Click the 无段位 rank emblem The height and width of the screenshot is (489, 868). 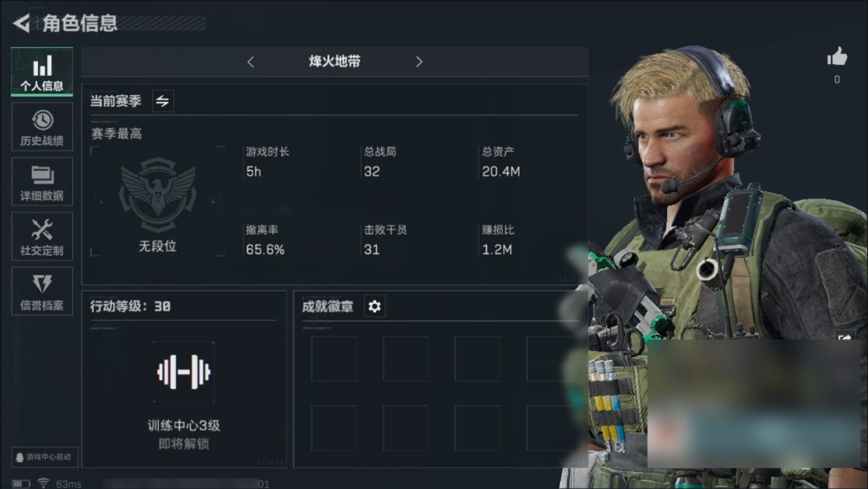point(158,194)
